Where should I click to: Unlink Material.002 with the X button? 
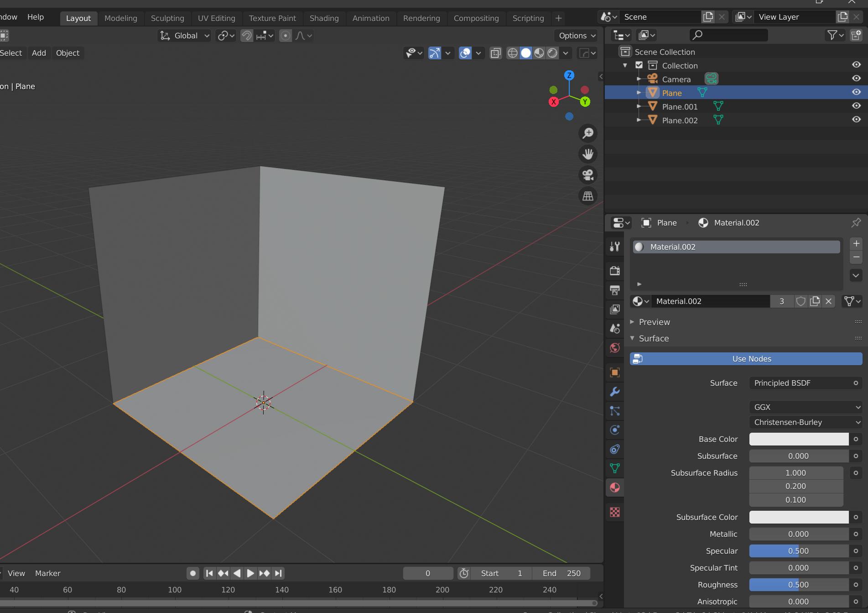click(x=829, y=301)
